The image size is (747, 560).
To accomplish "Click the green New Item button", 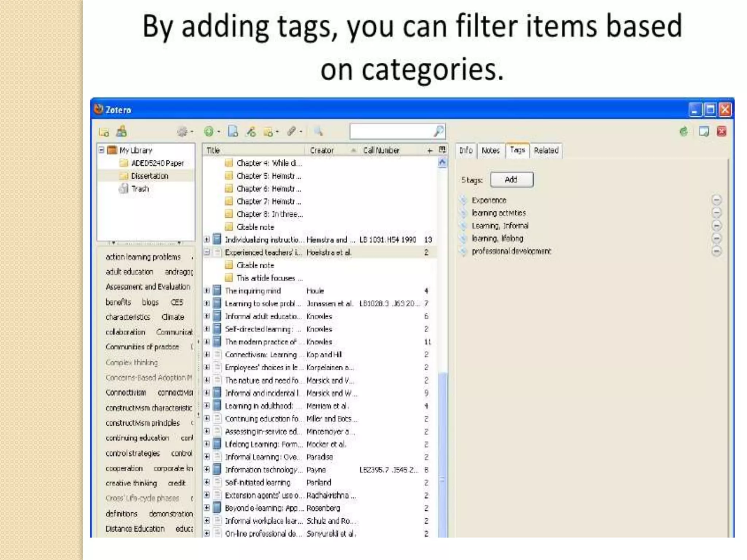I will pos(209,131).
